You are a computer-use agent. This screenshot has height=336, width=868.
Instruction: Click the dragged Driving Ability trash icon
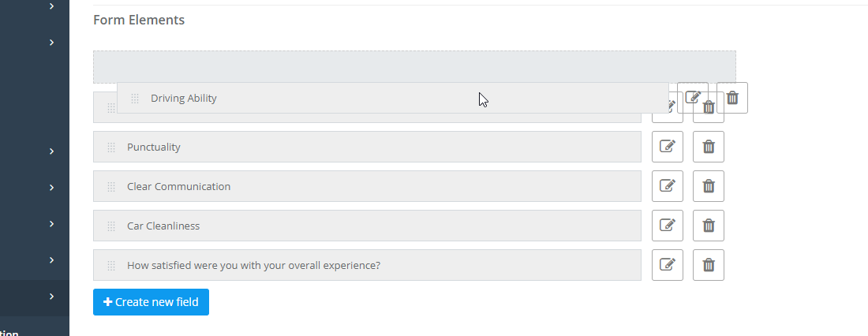tap(731, 98)
